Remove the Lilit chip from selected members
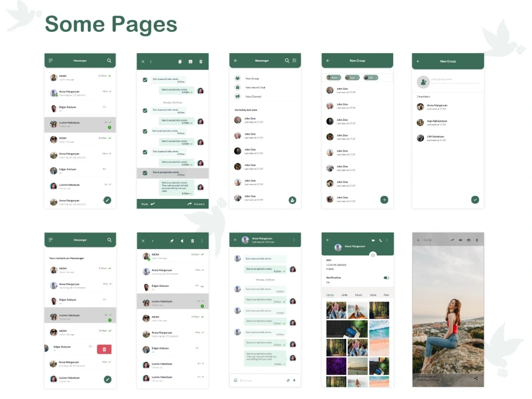 tap(376, 78)
